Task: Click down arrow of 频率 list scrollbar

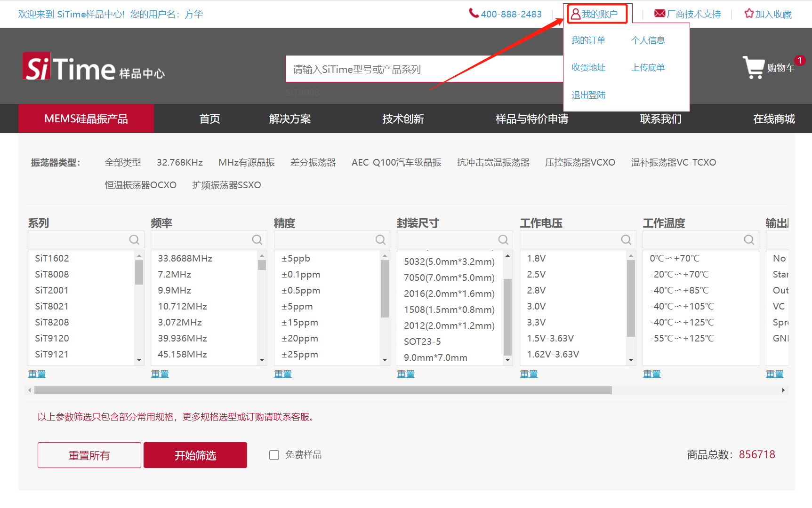Action: click(262, 360)
